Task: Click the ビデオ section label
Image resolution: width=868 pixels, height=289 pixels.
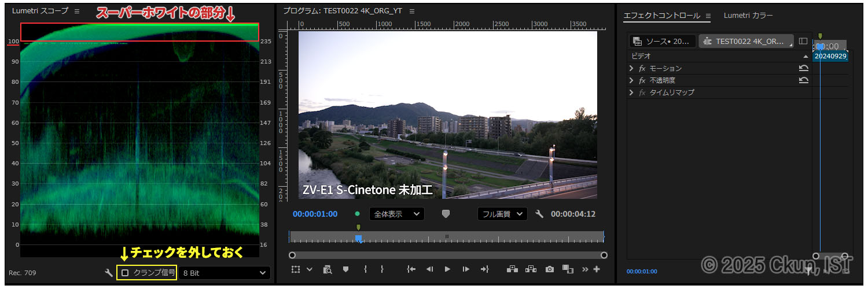Action: 641,57
